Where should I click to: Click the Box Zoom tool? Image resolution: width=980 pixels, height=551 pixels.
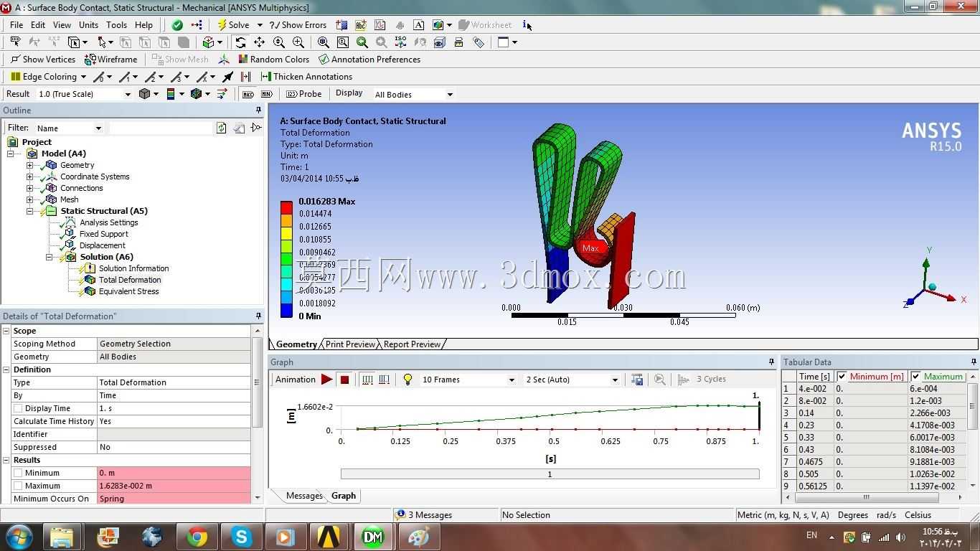click(298, 42)
